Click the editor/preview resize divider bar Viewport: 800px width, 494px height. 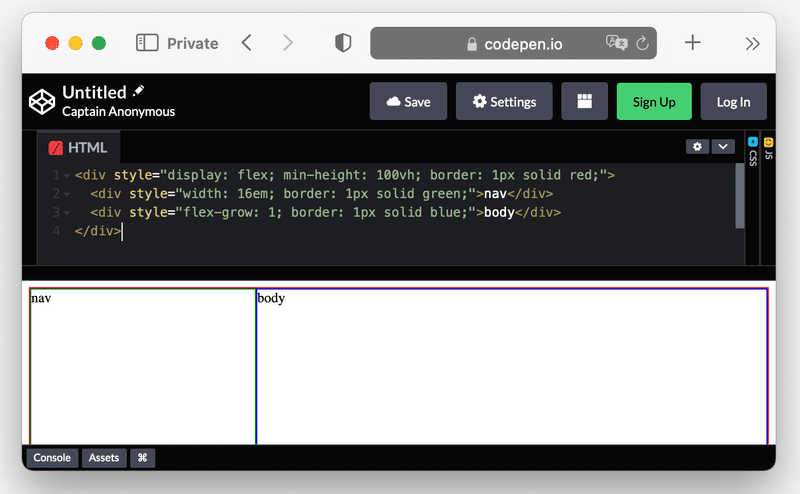[x=399, y=273]
